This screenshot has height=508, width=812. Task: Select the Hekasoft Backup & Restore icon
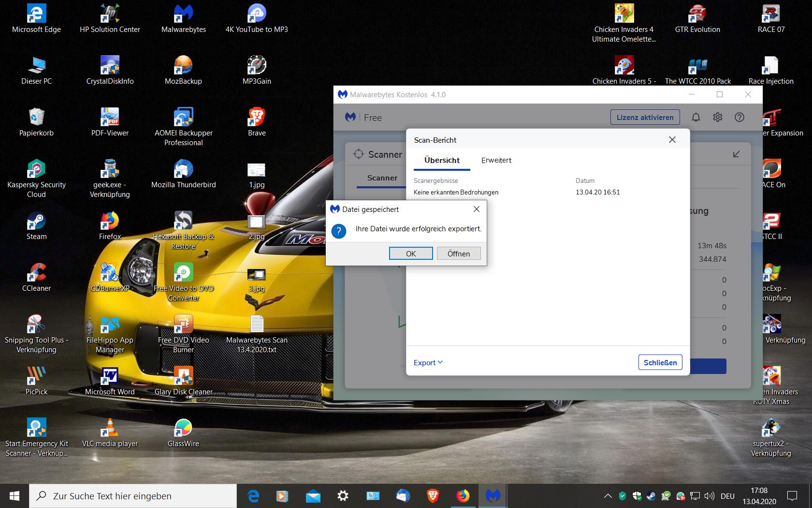coord(184,230)
